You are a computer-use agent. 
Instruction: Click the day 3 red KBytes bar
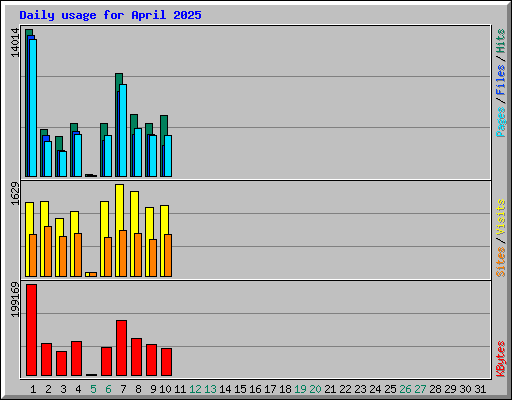(62, 364)
